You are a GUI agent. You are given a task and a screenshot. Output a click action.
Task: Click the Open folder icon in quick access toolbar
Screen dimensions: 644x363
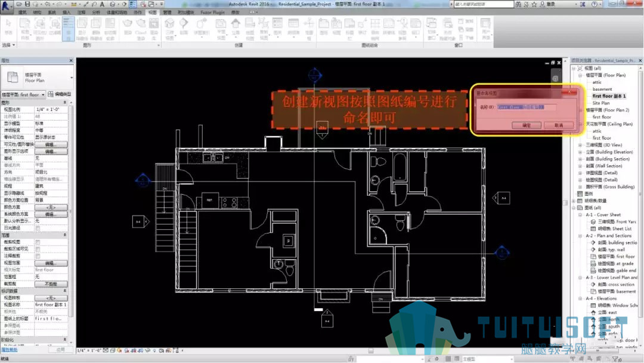pos(19,4)
